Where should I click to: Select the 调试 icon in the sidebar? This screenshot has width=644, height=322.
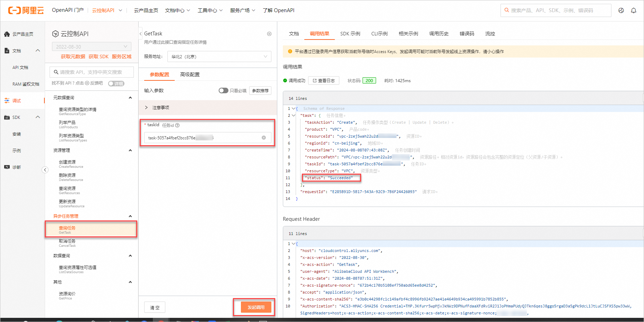pyautogui.click(x=7, y=100)
